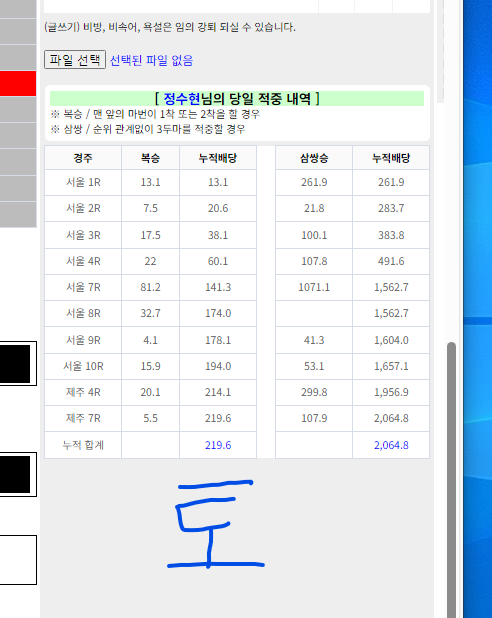Select the 서울 1R race cell
The image size is (492, 618).
[83, 182]
